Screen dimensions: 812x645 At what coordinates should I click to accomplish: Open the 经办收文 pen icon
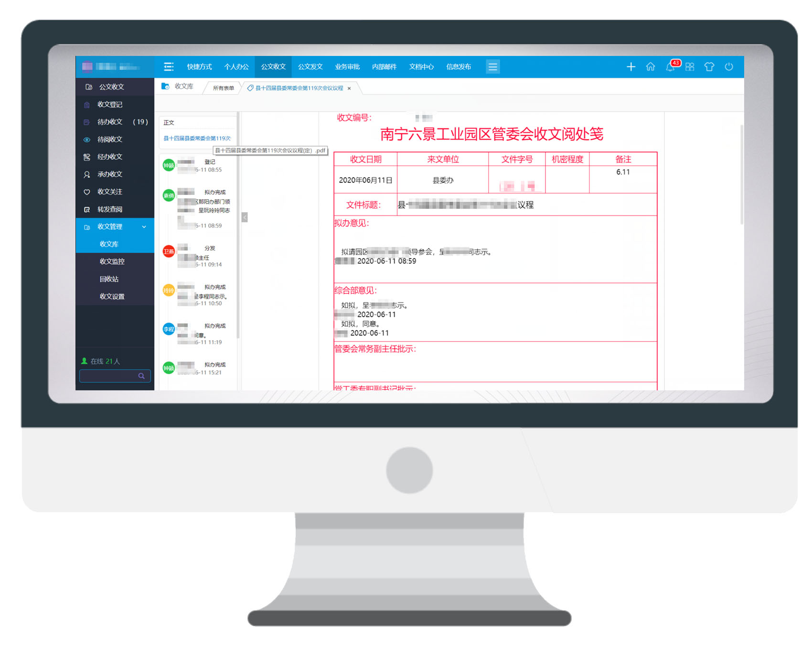[x=86, y=157]
